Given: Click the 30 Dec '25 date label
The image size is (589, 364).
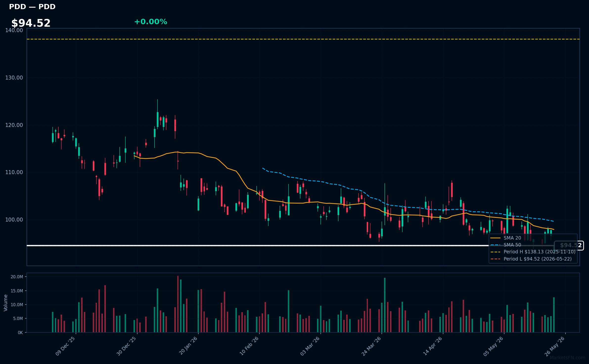Looking at the screenshot, I should point(126,346).
